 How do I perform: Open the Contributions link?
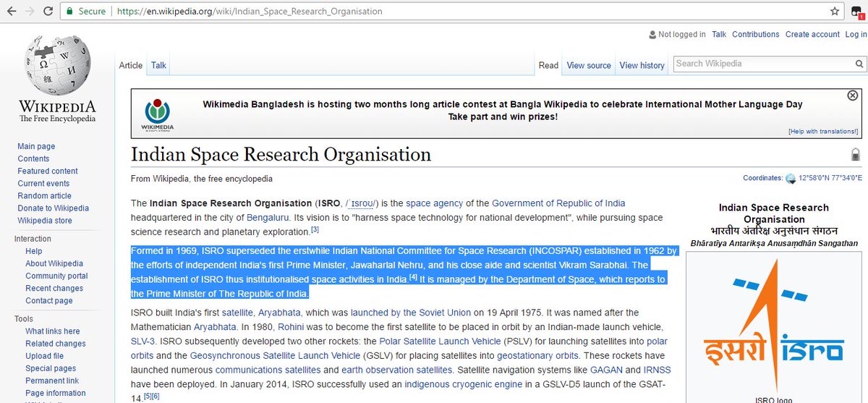755,34
